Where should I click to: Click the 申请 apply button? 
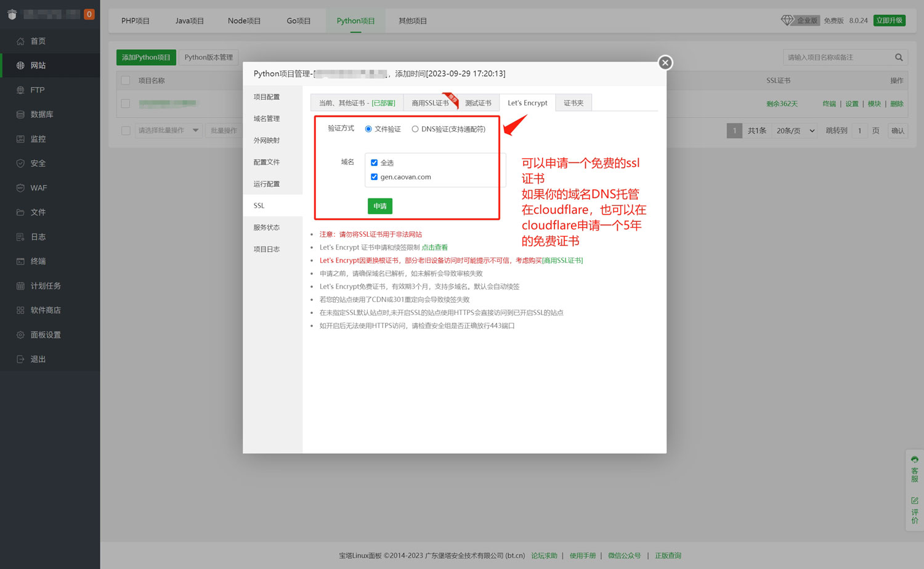pos(379,206)
